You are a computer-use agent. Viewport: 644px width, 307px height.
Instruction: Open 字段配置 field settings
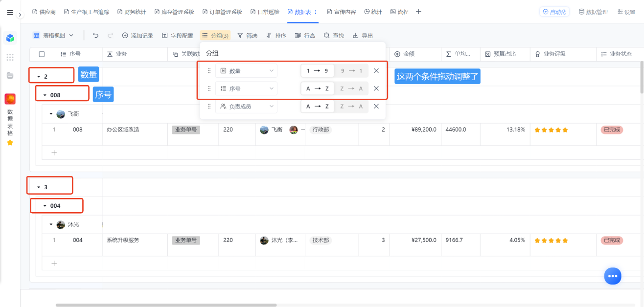178,35
